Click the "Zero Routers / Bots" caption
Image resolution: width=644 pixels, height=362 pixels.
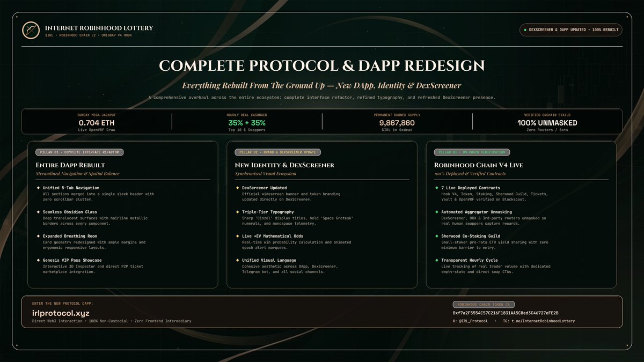tap(547, 130)
